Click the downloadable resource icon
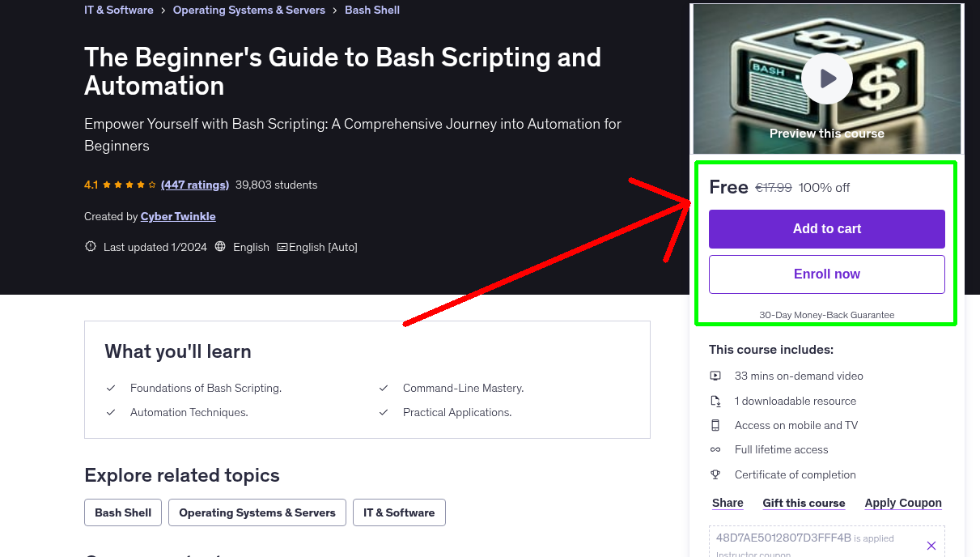 click(x=715, y=400)
